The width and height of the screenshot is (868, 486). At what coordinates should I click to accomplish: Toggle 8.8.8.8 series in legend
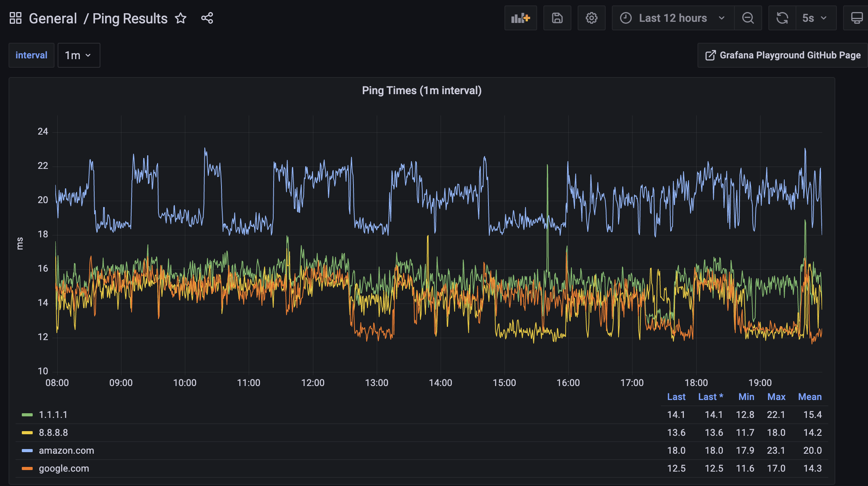[x=53, y=433]
